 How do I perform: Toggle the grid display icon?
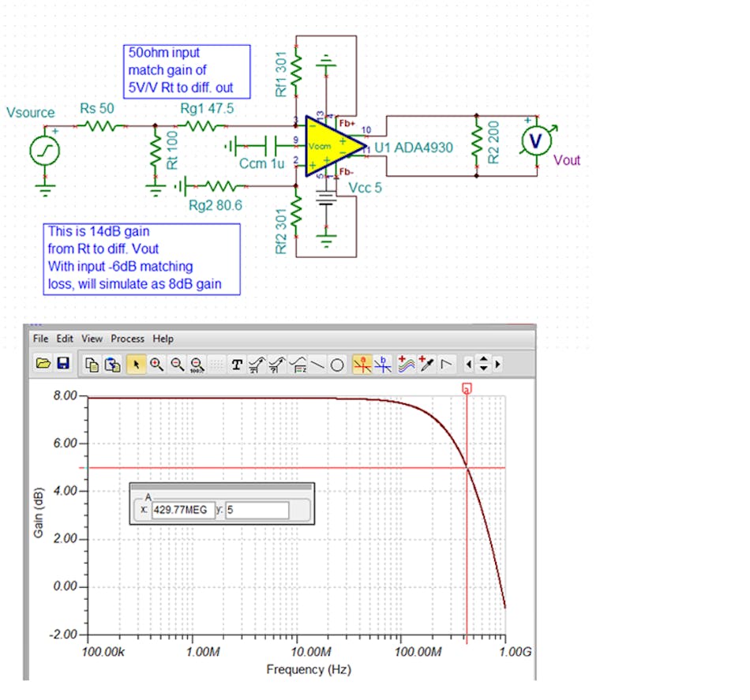[214, 364]
